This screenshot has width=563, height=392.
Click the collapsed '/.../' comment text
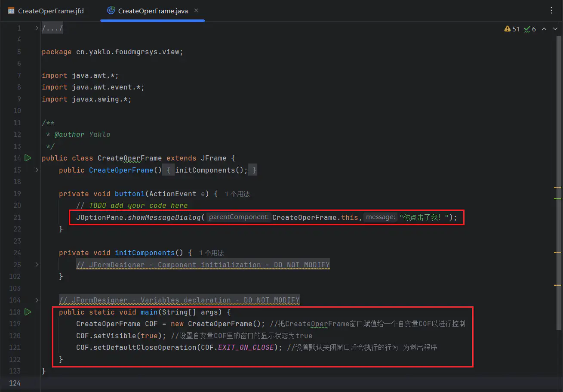[52, 28]
